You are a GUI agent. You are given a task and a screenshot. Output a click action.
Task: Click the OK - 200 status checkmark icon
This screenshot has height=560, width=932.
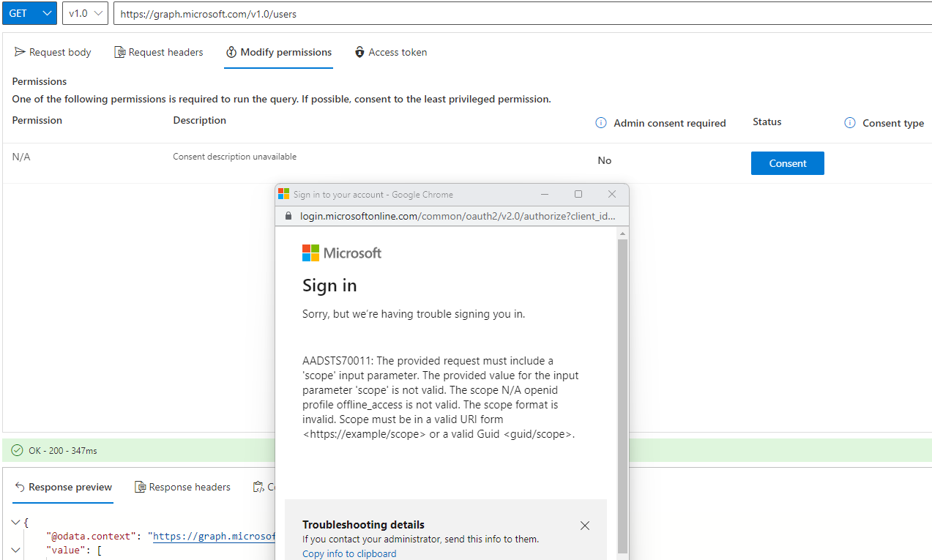pyautogui.click(x=18, y=450)
